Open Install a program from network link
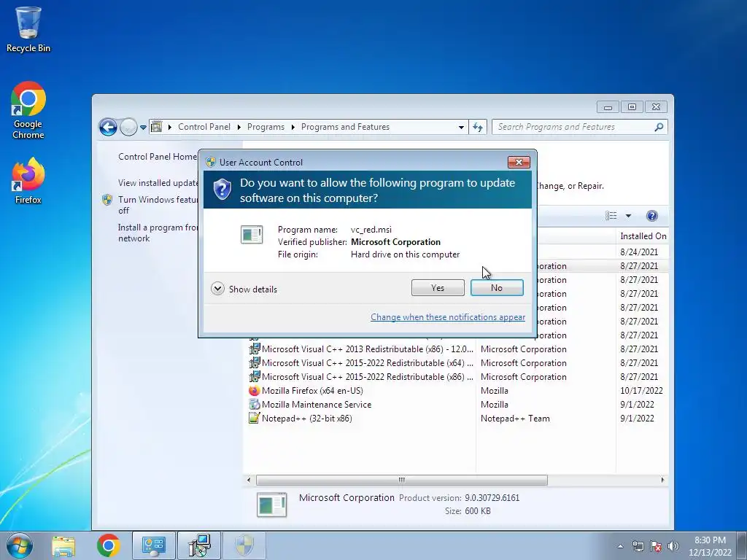The height and width of the screenshot is (560, 747). (x=158, y=233)
